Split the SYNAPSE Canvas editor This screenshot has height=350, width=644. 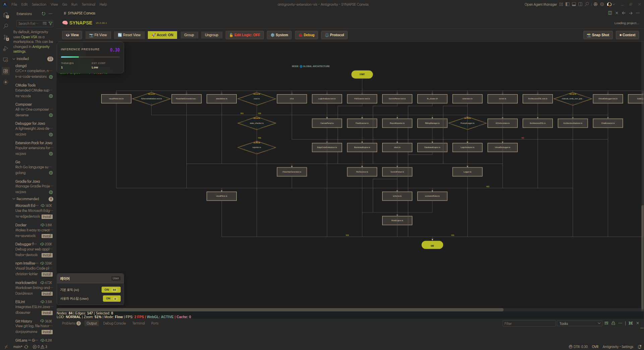(x=610, y=13)
